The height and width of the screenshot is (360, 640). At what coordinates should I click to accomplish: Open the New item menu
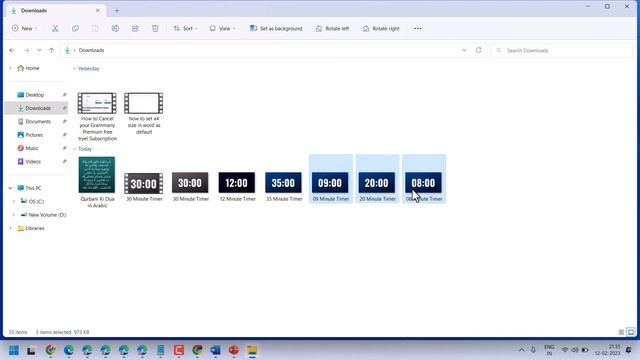24,29
